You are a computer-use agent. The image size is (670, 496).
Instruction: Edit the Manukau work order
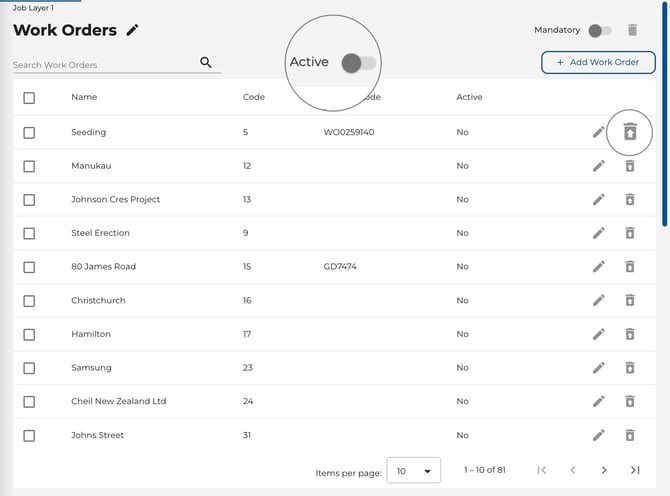tap(598, 166)
